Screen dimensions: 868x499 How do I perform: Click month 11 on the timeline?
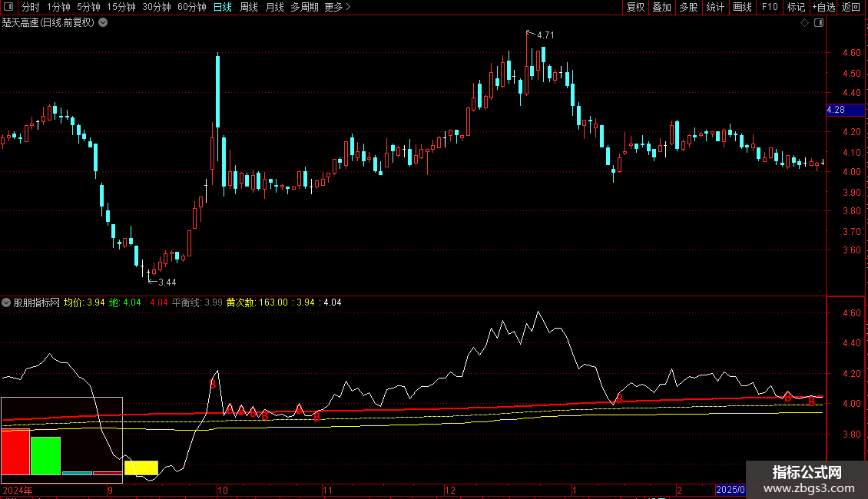coord(328,491)
